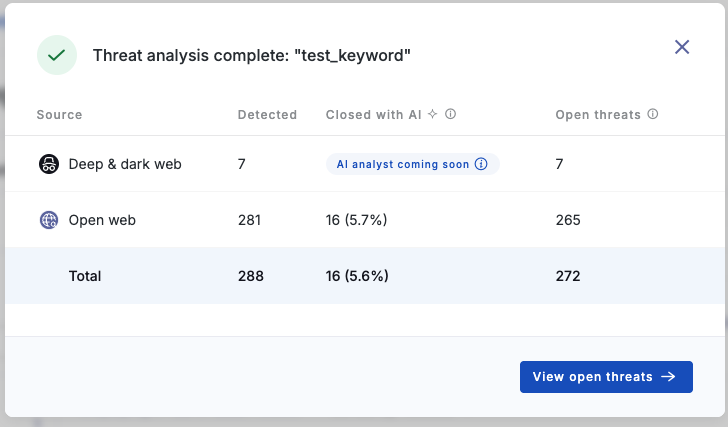Select the Open web row label

pos(102,220)
